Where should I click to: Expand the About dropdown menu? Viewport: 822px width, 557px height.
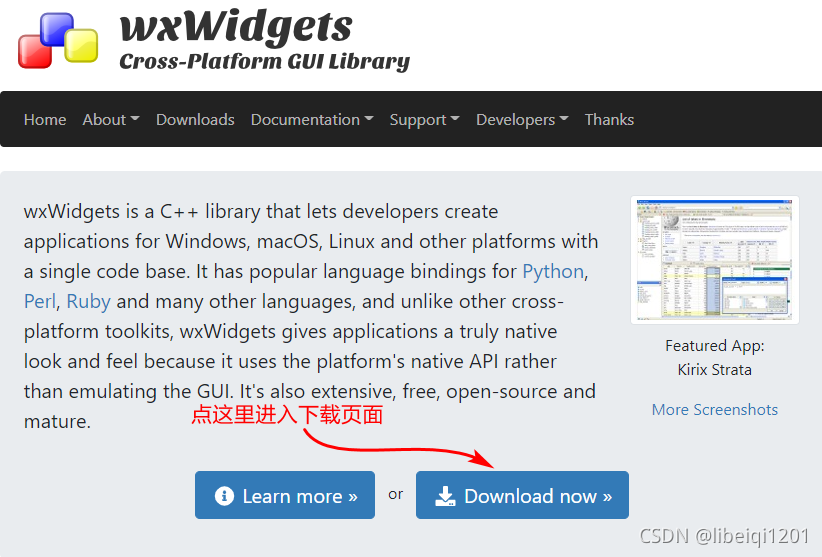point(111,119)
